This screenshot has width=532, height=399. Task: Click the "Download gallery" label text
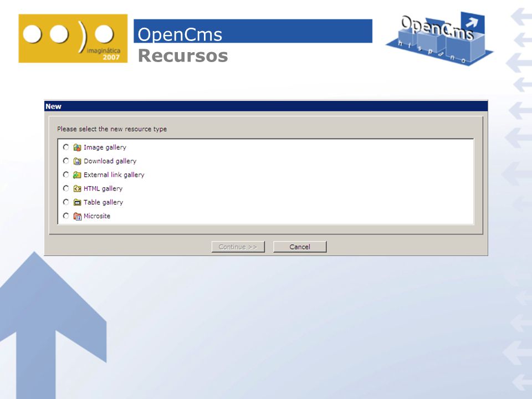pyautogui.click(x=110, y=161)
